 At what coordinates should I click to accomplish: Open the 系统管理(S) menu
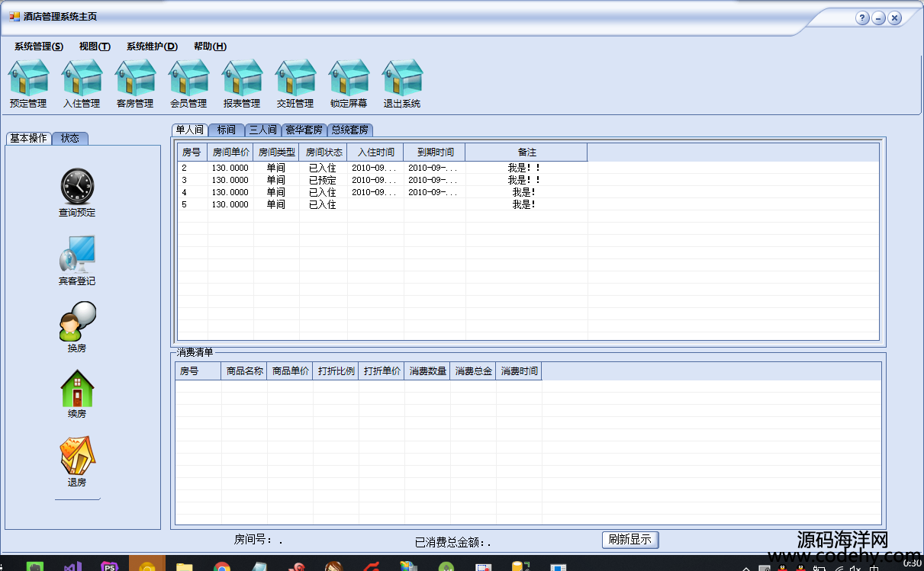point(39,47)
